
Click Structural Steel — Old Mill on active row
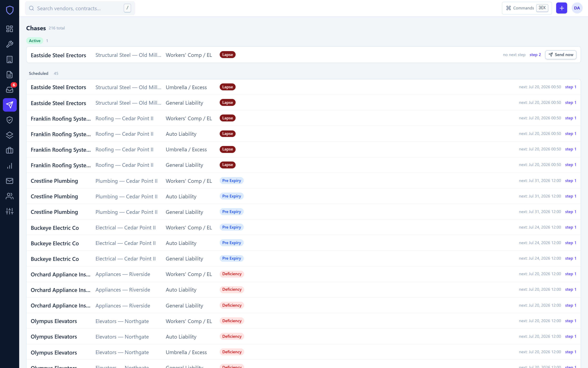click(x=128, y=55)
